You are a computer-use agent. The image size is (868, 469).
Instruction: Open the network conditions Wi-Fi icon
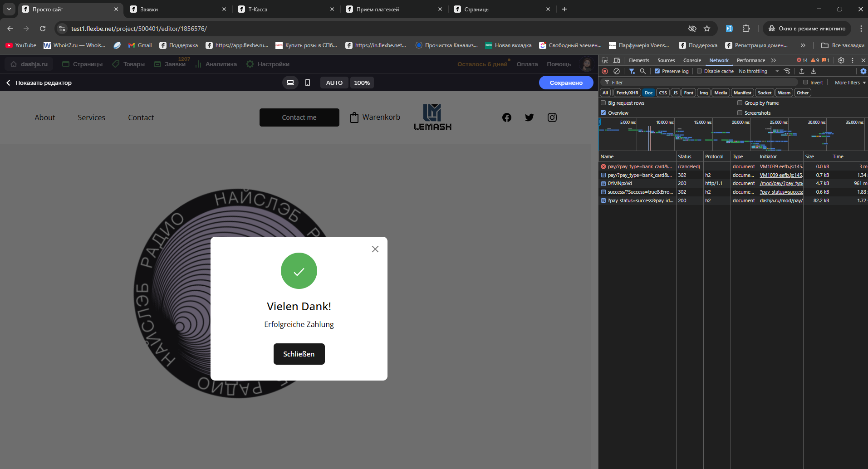787,71
